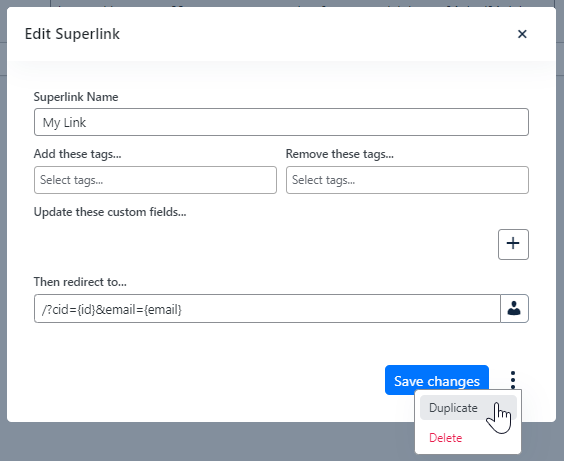Viewport: 564px width, 461px height.
Task: Click the plus icon to add custom field
Action: click(513, 244)
